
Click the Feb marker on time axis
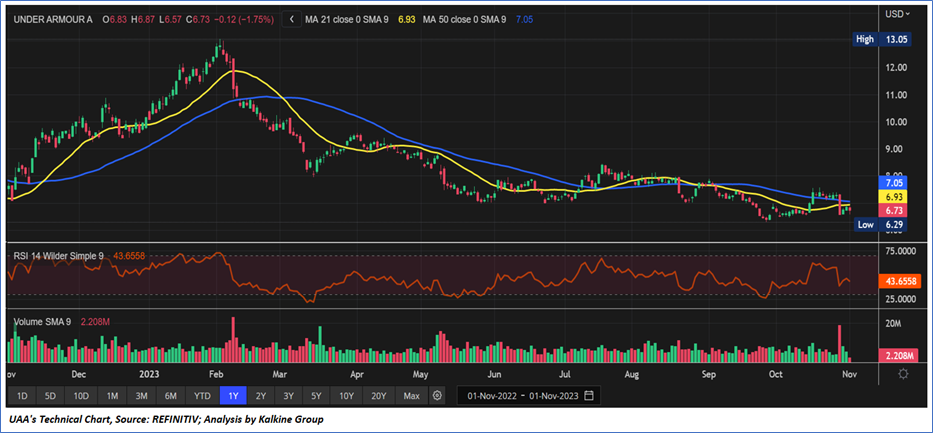coord(216,375)
